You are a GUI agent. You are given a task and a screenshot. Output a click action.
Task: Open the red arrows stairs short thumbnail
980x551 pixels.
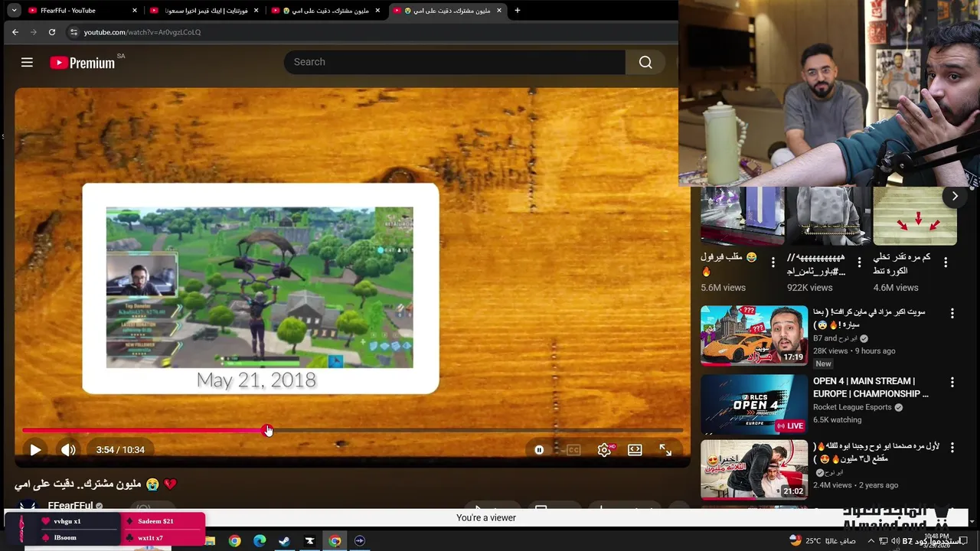[915, 217]
